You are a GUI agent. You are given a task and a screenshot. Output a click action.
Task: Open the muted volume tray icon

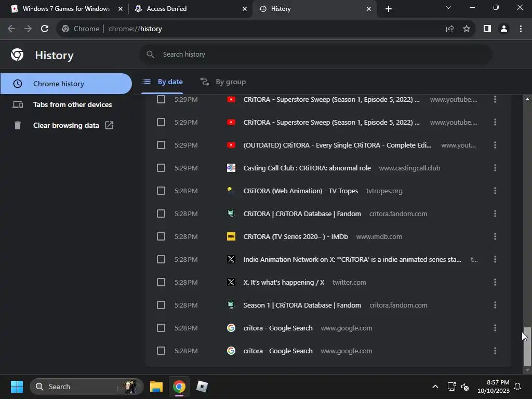point(465,387)
